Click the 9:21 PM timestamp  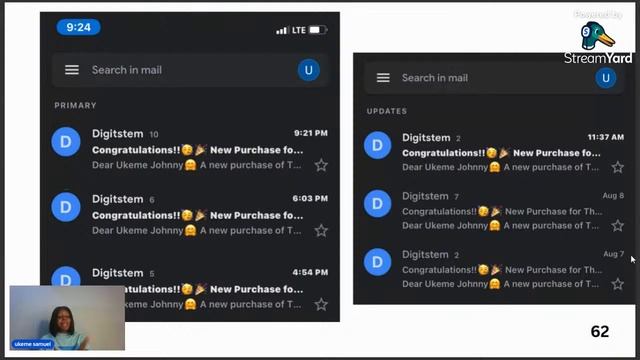pyautogui.click(x=311, y=133)
